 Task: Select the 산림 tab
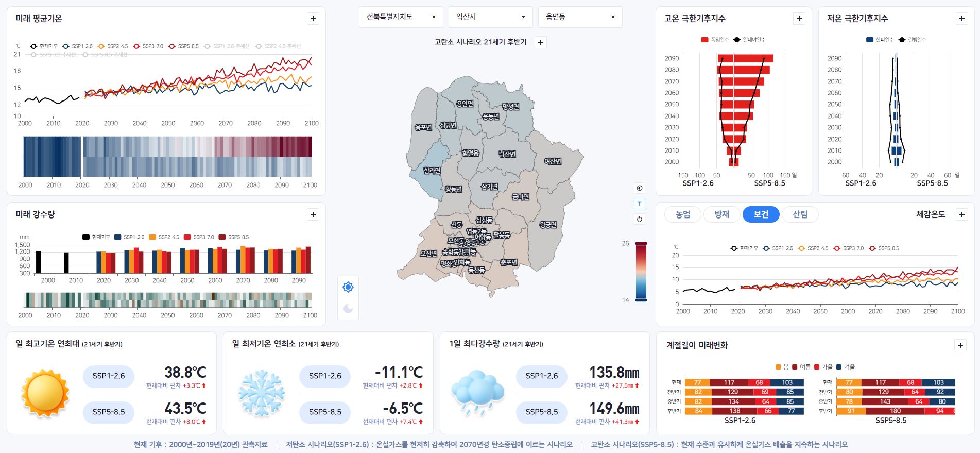pos(800,214)
